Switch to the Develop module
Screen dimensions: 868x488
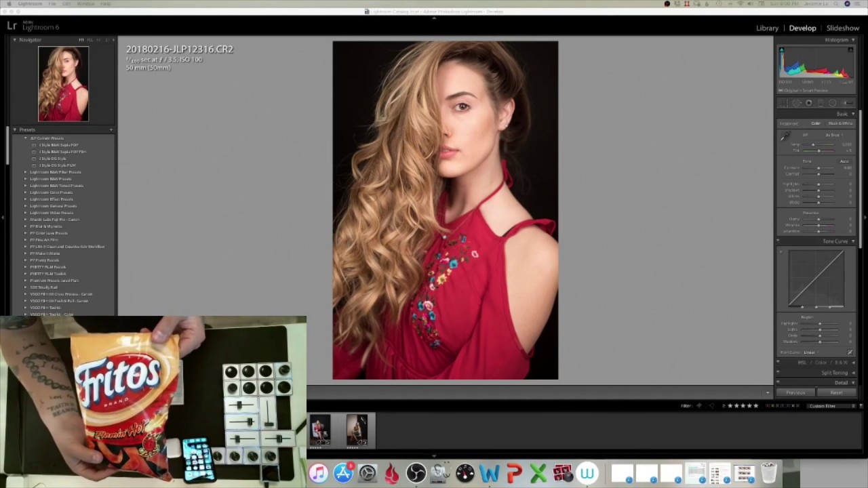coord(802,28)
